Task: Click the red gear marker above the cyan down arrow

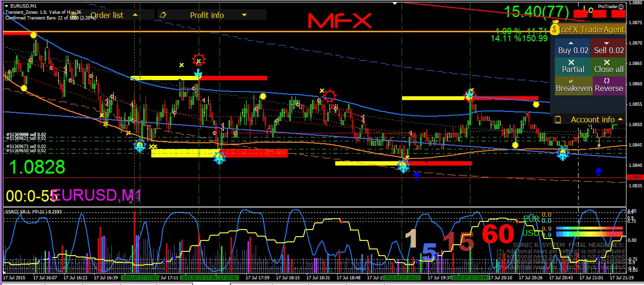Action: point(199,60)
